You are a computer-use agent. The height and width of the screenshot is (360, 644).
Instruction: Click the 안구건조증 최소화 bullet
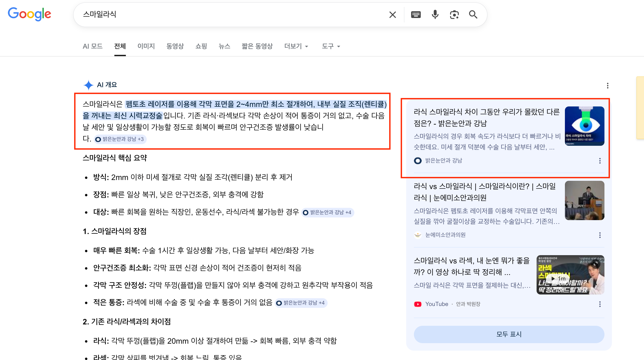tap(197, 268)
